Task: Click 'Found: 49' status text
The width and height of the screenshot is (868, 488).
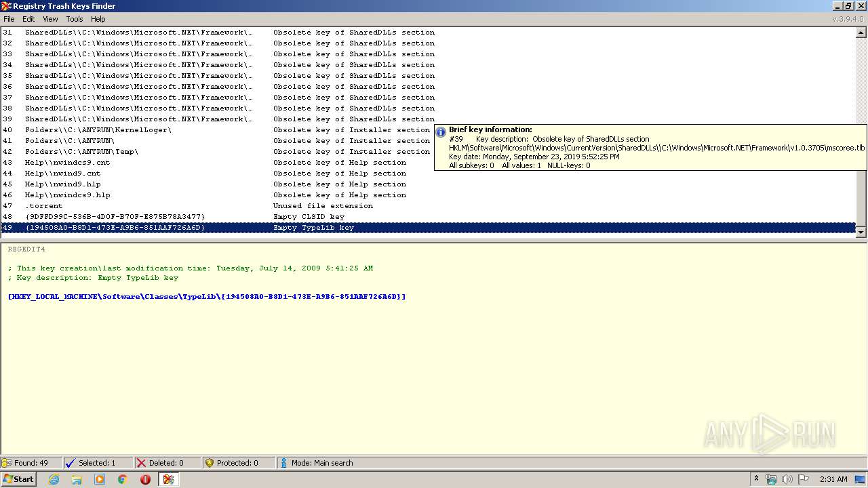Action: point(31,463)
